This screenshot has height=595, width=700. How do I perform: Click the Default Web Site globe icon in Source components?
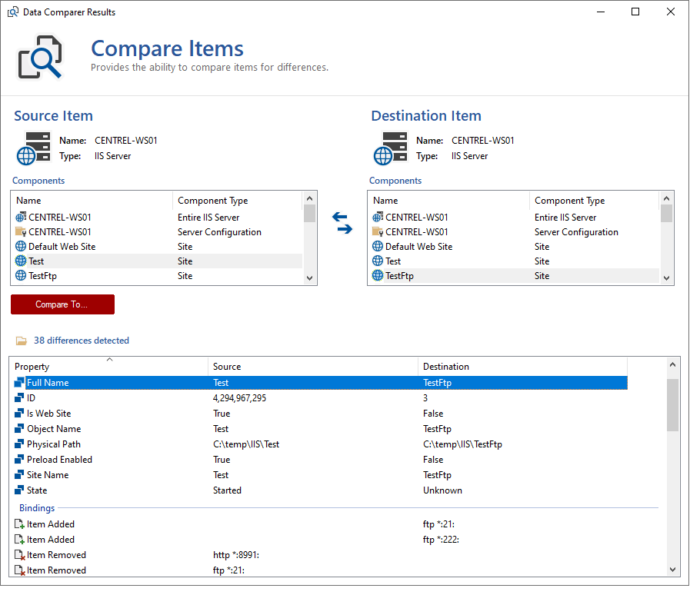coord(21,247)
